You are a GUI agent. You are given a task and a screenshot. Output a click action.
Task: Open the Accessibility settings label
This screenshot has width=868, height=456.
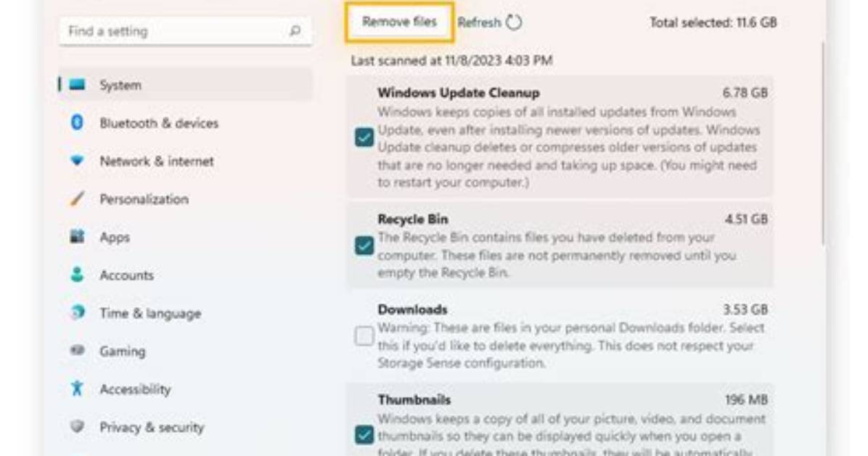coord(135,389)
